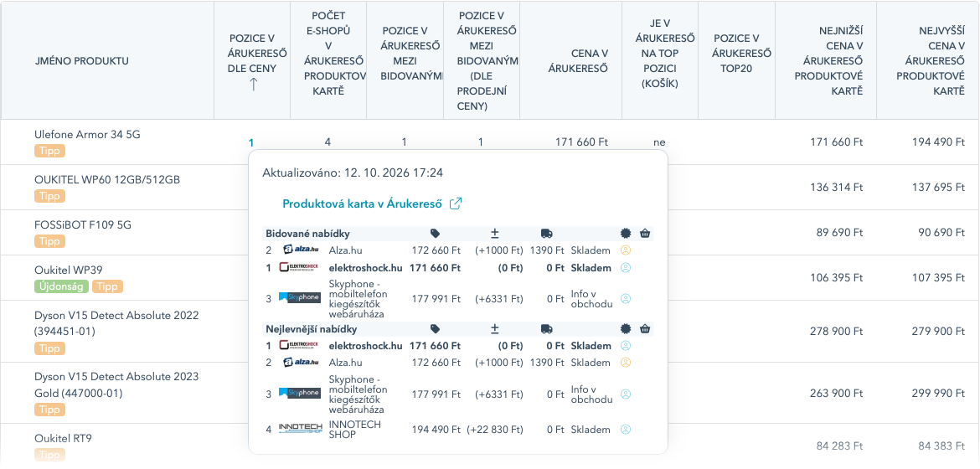Click user icon for Skyphone in Nejlevnější nabídky
The image size is (980, 469).
[x=626, y=394]
